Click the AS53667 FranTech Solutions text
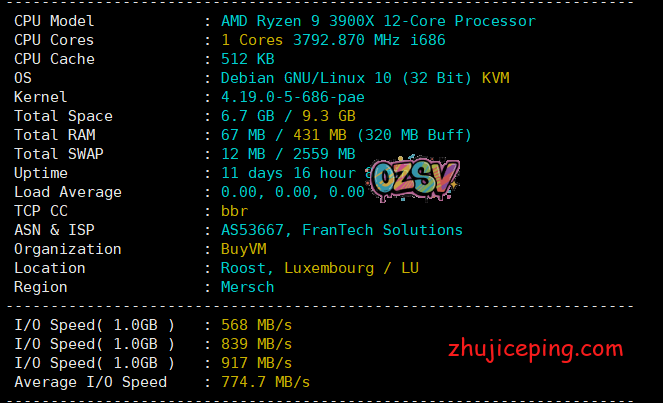The image size is (663, 403). [341, 230]
